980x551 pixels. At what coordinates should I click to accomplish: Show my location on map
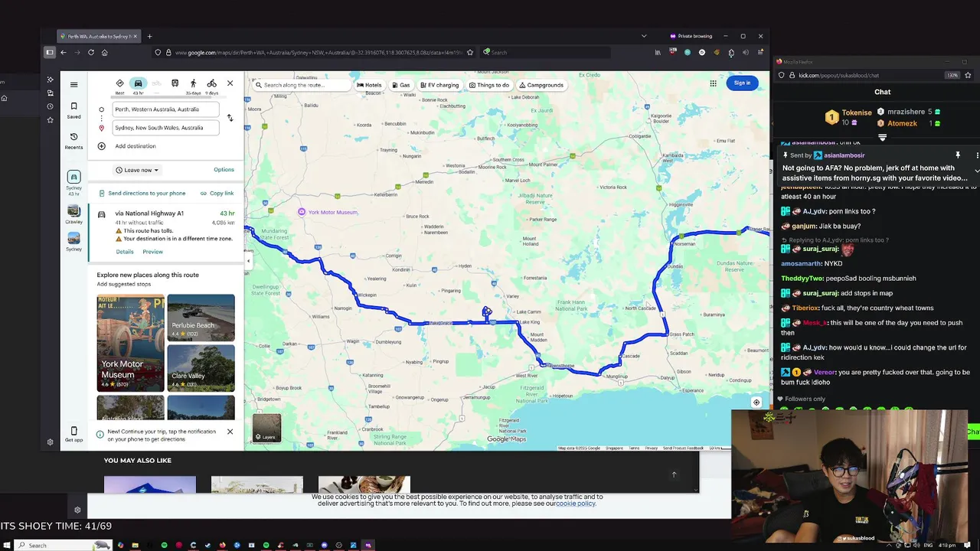(756, 403)
